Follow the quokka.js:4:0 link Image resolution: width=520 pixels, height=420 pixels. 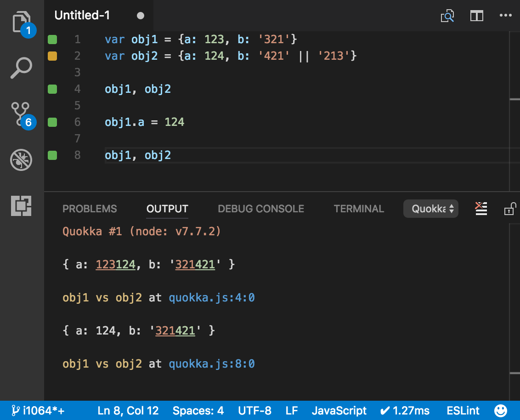pyautogui.click(x=212, y=297)
